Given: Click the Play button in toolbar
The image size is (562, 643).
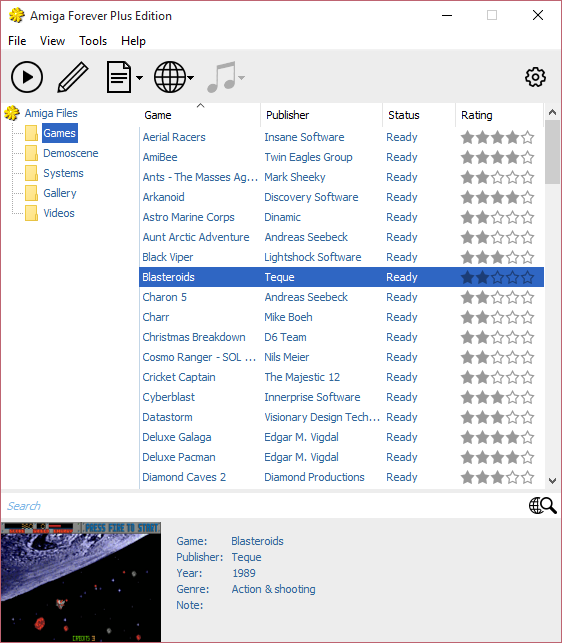Looking at the screenshot, I should point(27,77).
